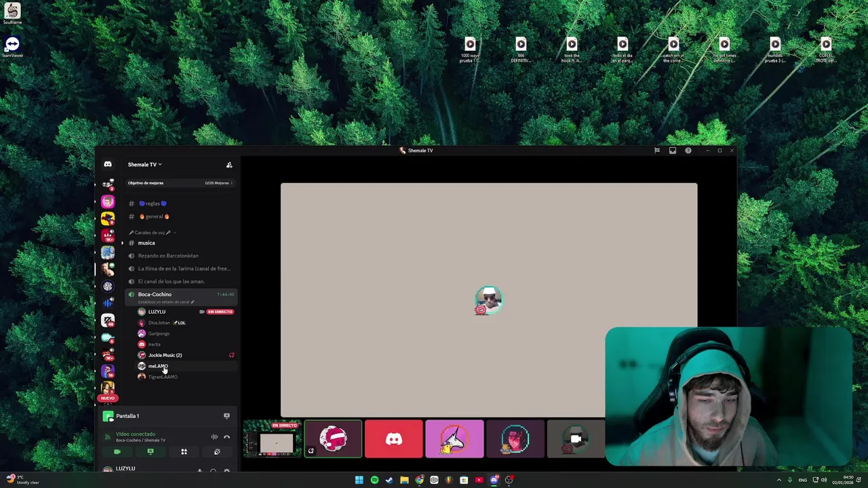The image size is (868, 488).
Task: Open File Explorer from the taskbar
Action: 404,480
